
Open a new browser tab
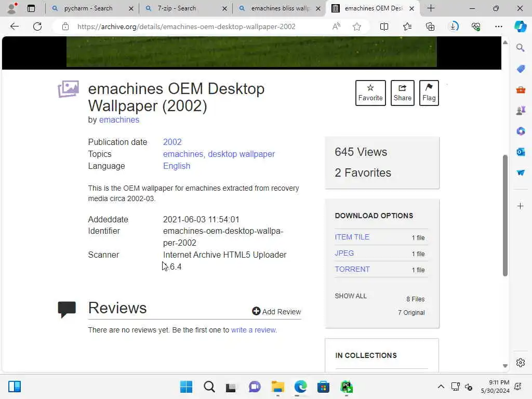coord(431,8)
